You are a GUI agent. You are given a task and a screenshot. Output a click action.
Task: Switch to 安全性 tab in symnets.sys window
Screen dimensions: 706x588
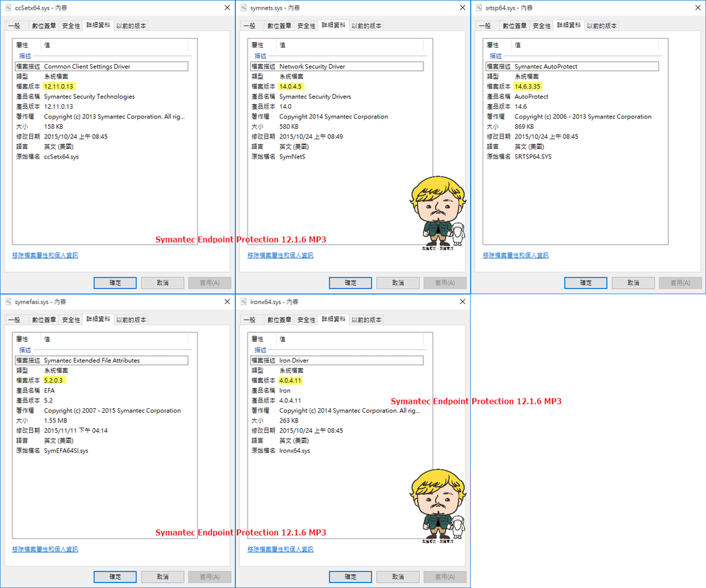point(306,26)
